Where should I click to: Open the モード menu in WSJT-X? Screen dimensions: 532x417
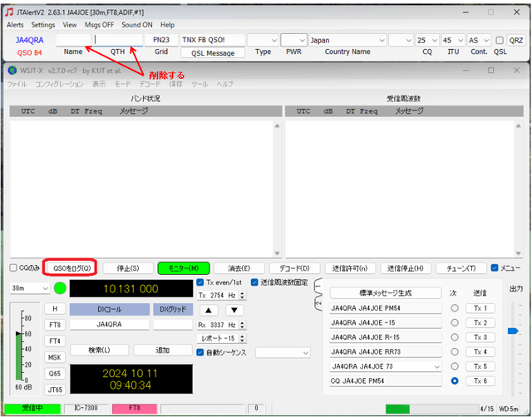pyautogui.click(x=122, y=84)
